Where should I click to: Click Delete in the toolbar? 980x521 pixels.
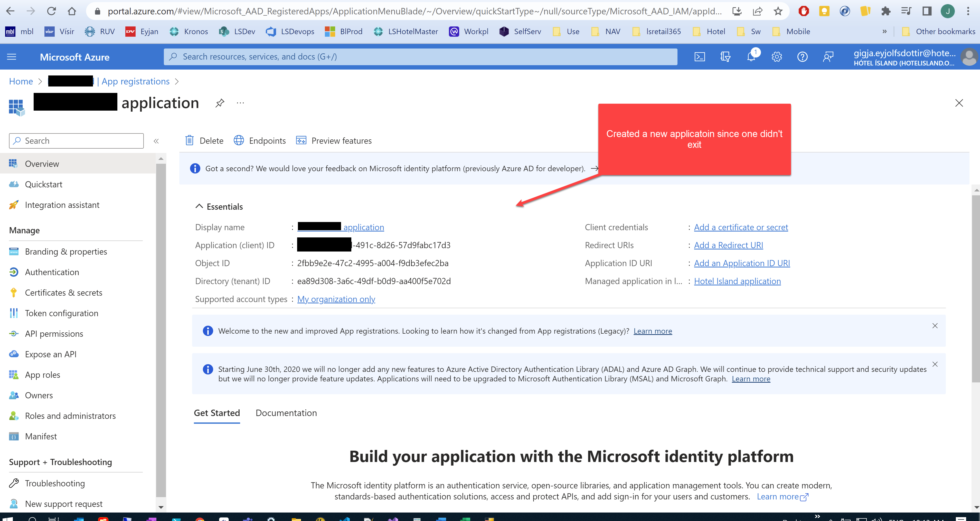204,141
